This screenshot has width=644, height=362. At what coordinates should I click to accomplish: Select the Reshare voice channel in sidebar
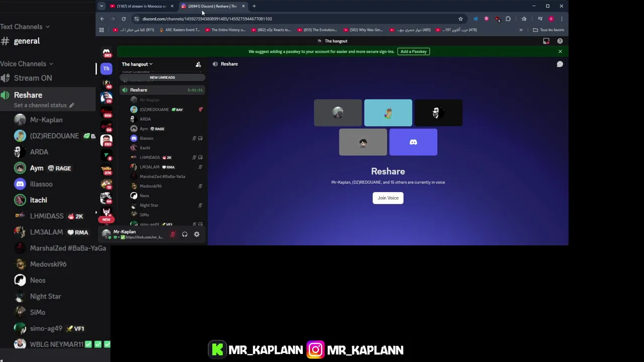pyautogui.click(x=162, y=90)
